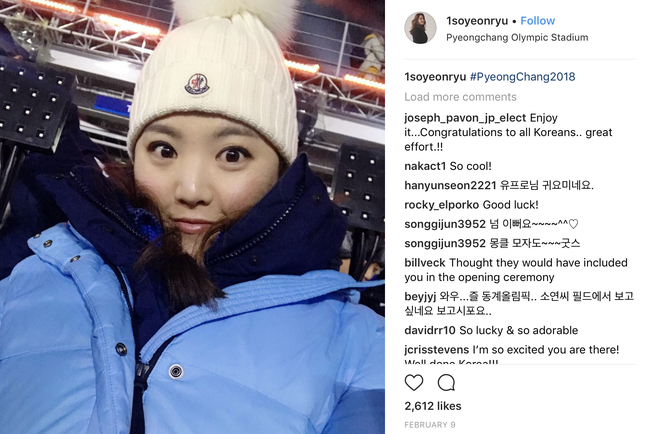Load more comments
Image resolution: width=650 pixels, height=434 pixels.
(x=460, y=97)
